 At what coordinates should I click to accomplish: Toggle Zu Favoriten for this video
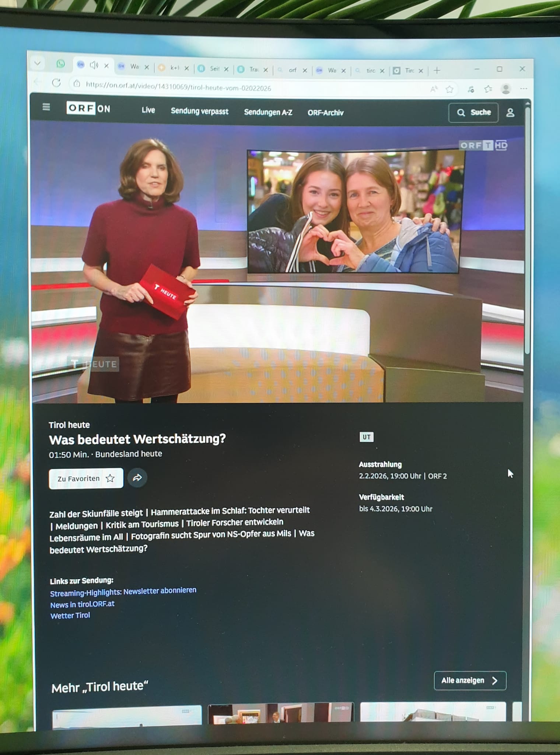tap(86, 479)
